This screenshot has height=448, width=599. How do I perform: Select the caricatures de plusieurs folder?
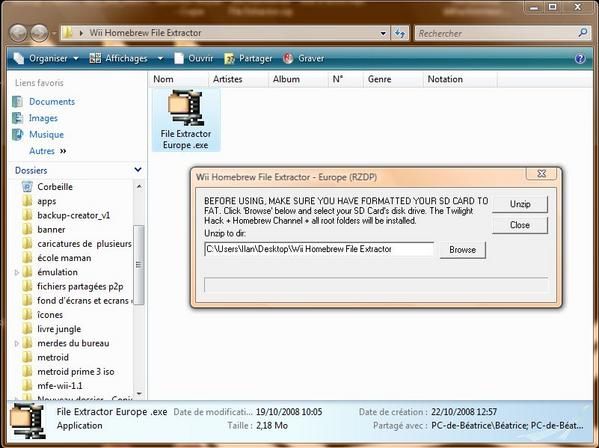tap(84, 244)
